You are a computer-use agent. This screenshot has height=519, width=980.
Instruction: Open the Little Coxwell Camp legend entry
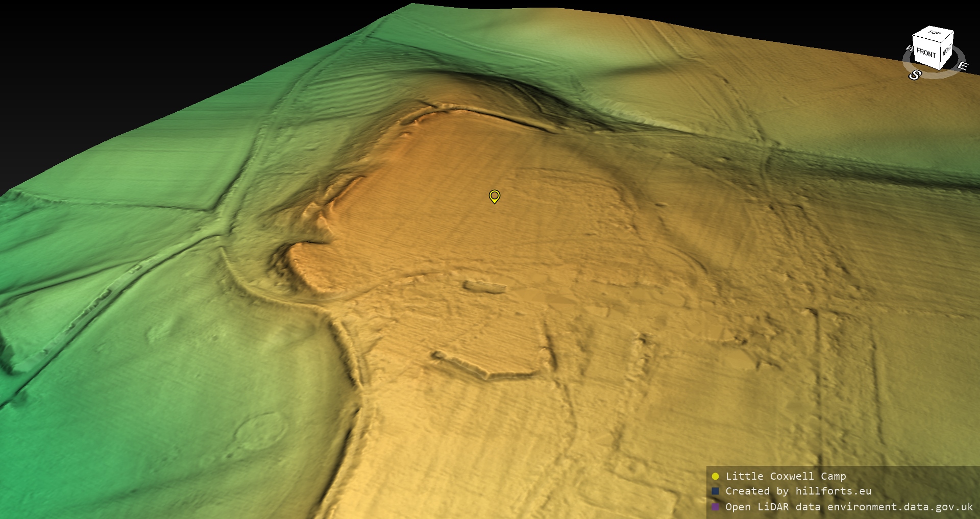tap(786, 476)
